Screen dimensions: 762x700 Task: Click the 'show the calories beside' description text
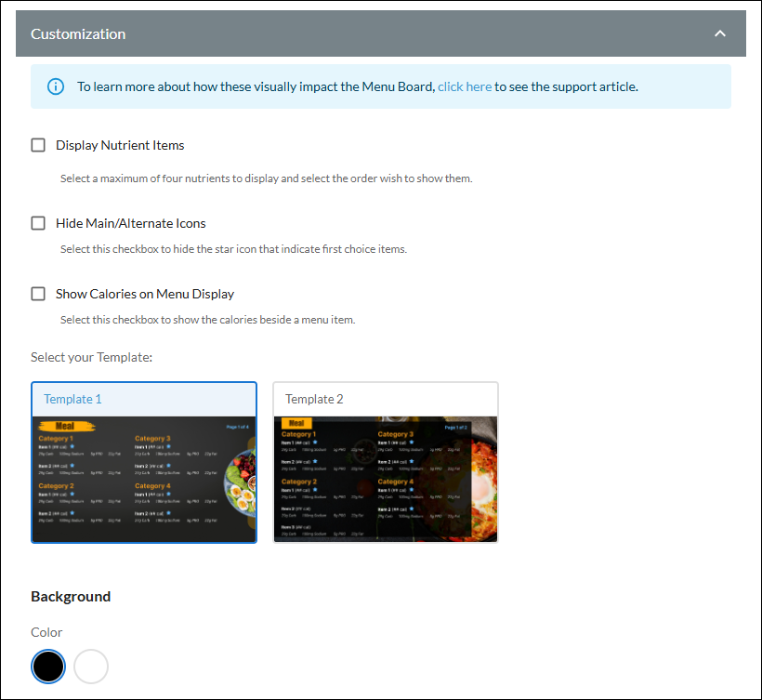(x=208, y=320)
